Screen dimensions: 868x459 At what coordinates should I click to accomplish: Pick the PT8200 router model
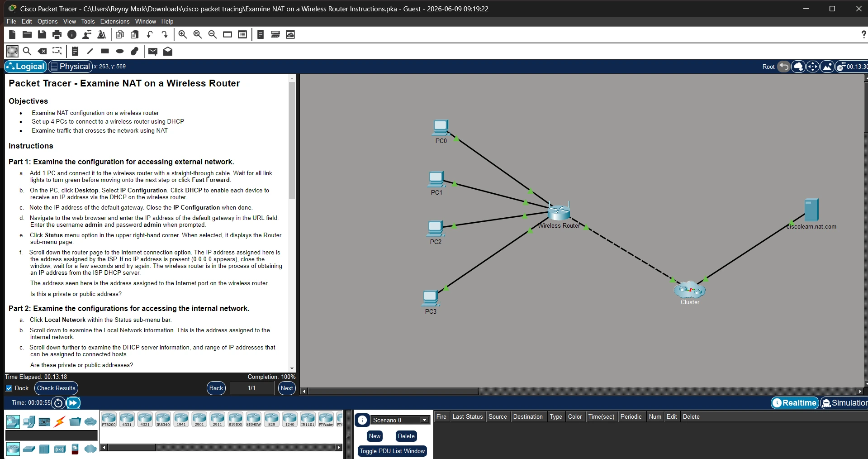109,420
